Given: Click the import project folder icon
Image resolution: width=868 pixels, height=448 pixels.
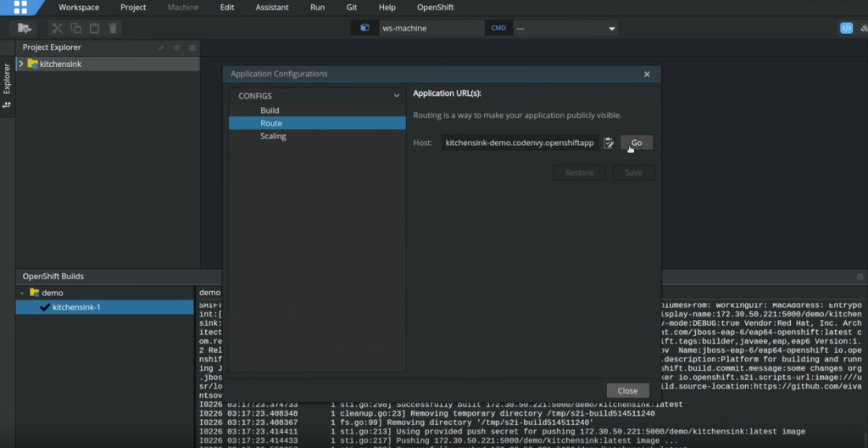Looking at the screenshot, I should (x=25, y=28).
